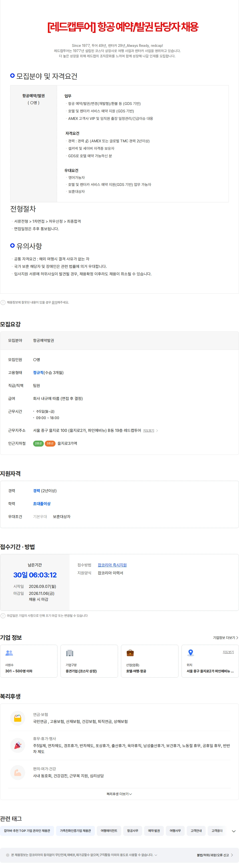The width and height of the screenshot is (239, 868).
Task: Click 보훈대상자 in 우대조건 row
Action: [x=61, y=517]
